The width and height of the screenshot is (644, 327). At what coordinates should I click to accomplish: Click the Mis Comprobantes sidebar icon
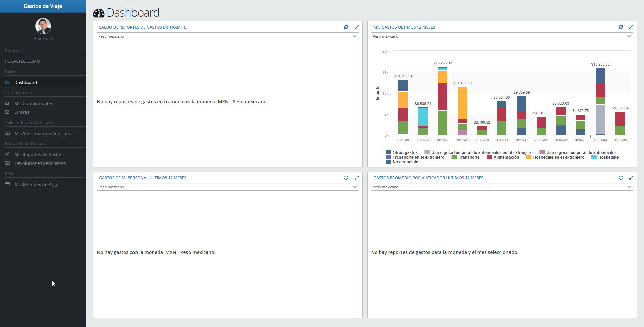pyautogui.click(x=7, y=103)
